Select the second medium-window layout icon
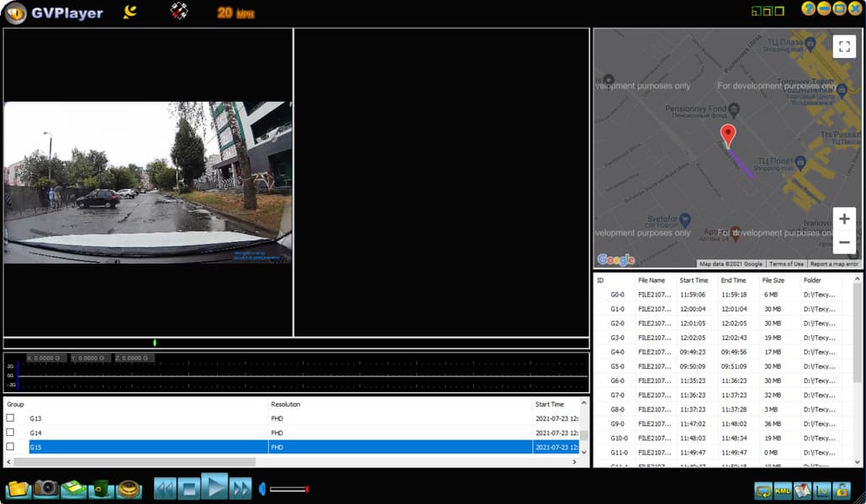 [x=768, y=11]
